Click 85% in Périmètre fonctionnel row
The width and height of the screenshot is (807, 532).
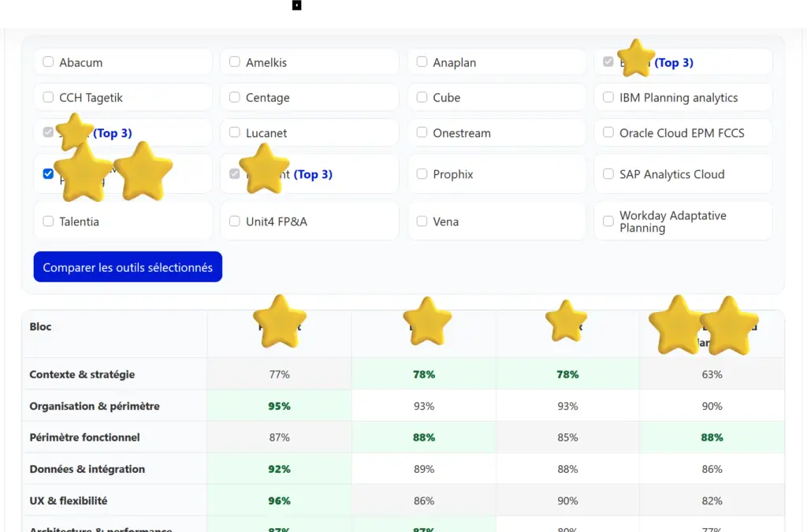(x=567, y=437)
